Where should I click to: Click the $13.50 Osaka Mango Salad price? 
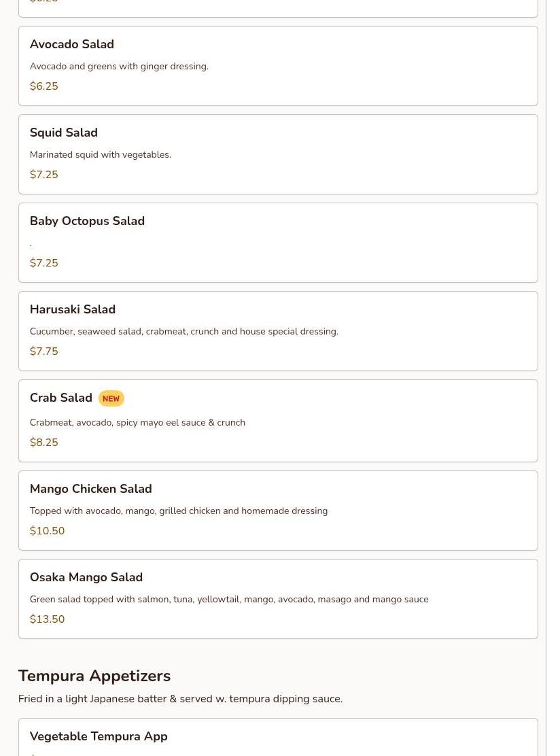coord(48,619)
